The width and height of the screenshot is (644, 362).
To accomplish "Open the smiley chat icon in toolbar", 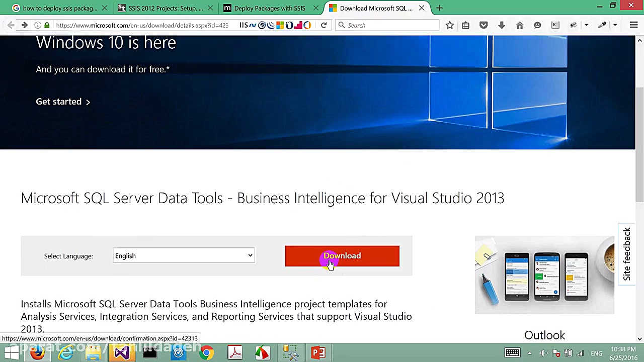I will click(x=537, y=25).
